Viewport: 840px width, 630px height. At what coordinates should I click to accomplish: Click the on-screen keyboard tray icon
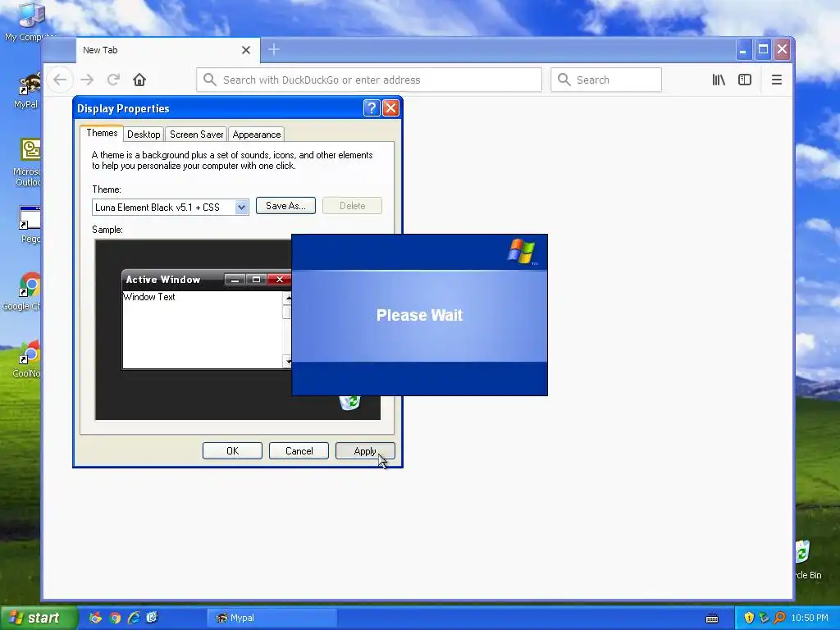[x=712, y=619]
